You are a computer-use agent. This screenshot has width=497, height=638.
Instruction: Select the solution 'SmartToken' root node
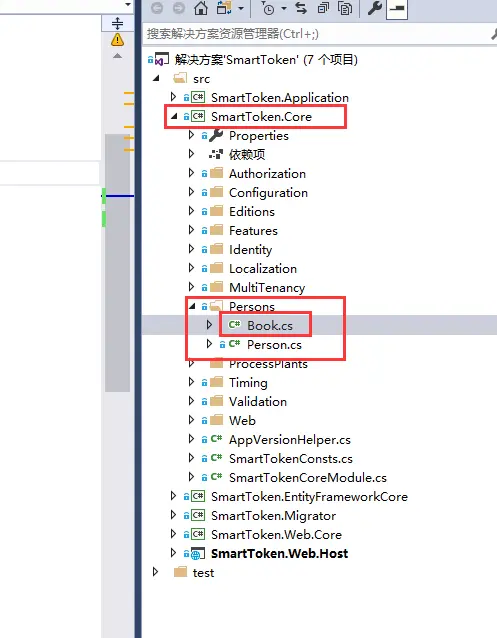click(x=266, y=60)
